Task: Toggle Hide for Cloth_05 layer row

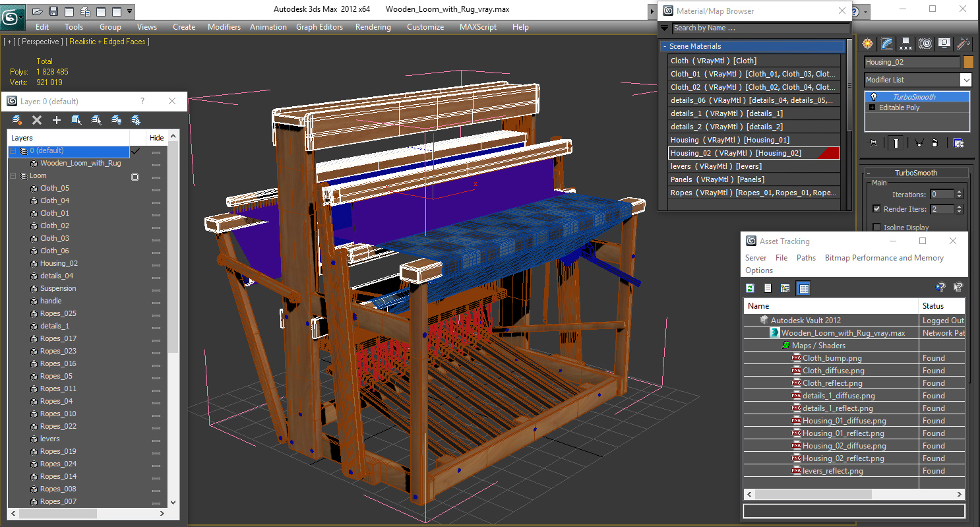Action: (156, 189)
